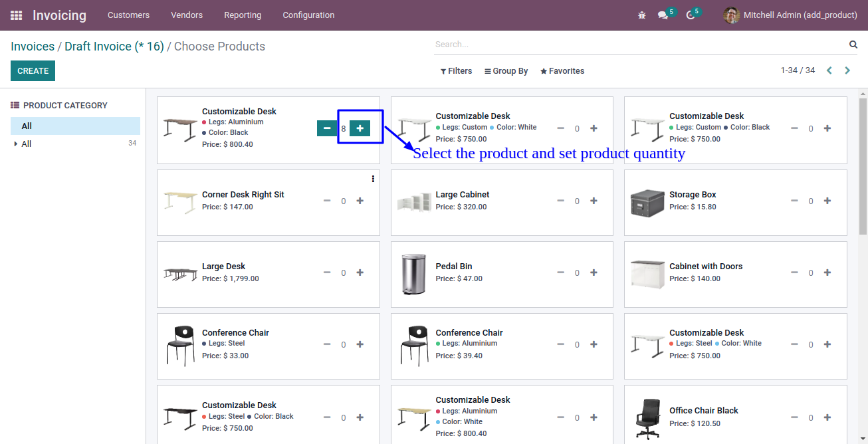Click the search magnifier icon
Image resolution: width=868 pixels, height=444 pixels.
point(853,45)
